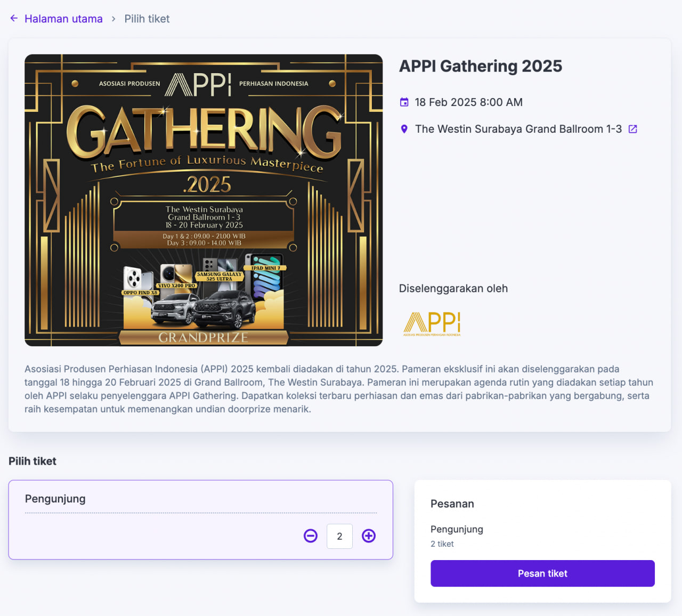Select the Pilih tiket breadcrumb
The image size is (682, 616).
(x=147, y=19)
